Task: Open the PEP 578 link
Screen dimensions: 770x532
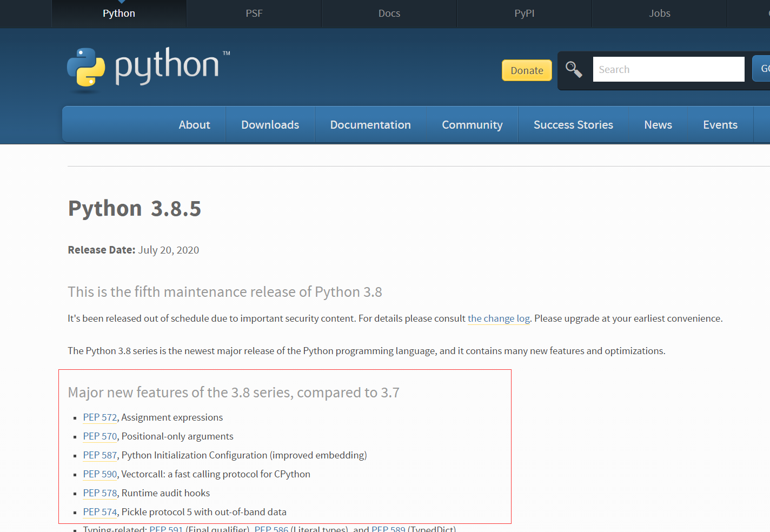Action: 100,493
